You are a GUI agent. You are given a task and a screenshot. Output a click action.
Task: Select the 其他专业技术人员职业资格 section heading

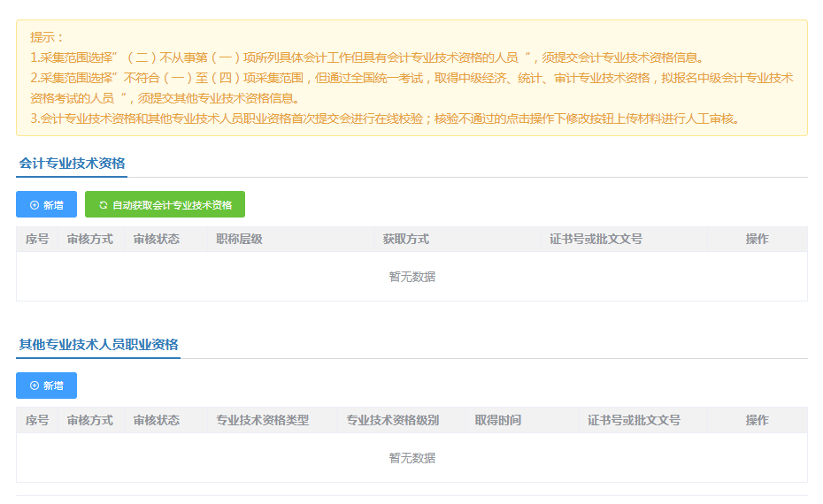[98, 345]
